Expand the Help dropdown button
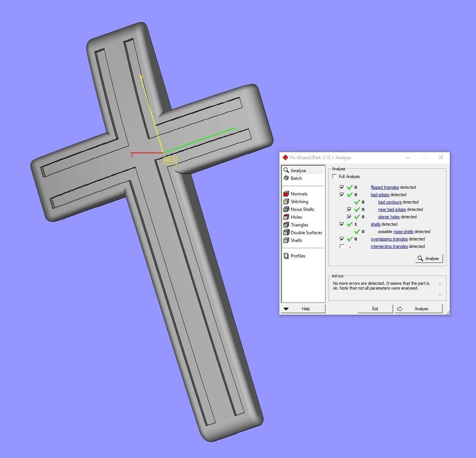 tap(303, 309)
